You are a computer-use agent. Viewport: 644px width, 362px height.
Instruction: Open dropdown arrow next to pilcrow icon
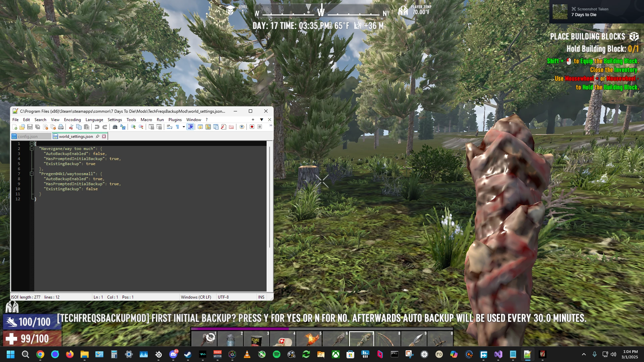click(184, 127)
